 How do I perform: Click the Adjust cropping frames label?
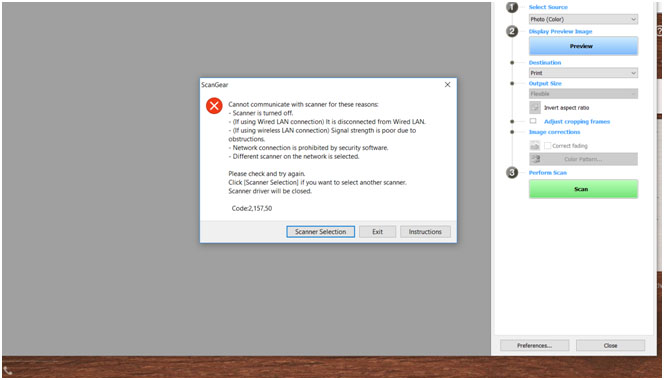coord(577,122)
